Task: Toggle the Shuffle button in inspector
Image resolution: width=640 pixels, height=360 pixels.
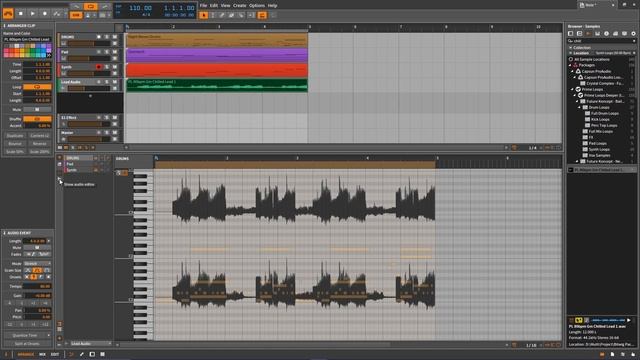Action: [x=37, y=119]
